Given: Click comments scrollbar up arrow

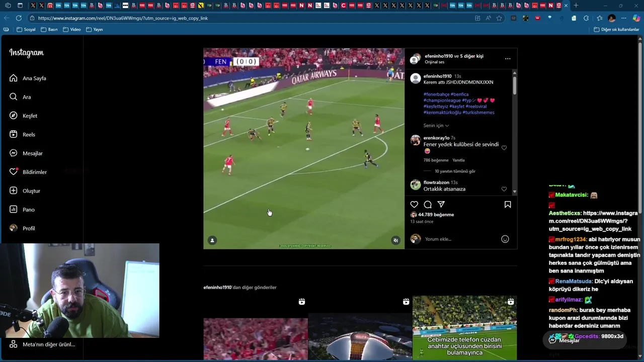Looking at the screenshot, I should 514,73.
